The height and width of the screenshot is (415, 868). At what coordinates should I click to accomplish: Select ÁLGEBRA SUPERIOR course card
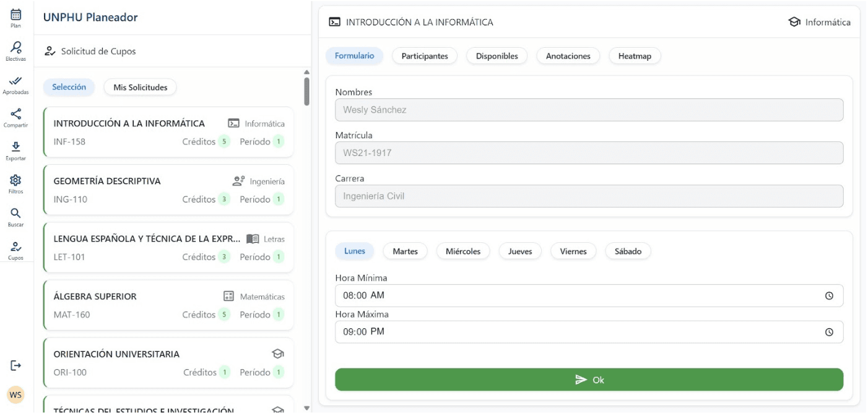click(168, 305)
